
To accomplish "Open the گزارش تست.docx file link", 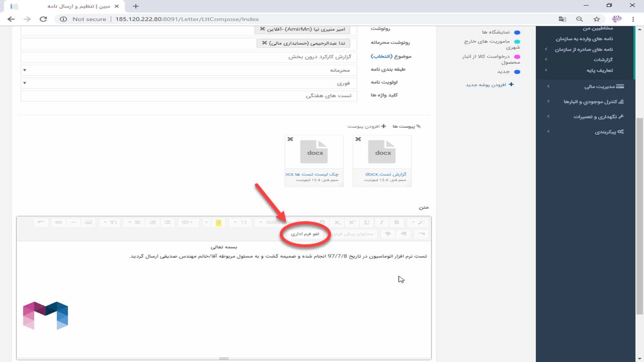I will pyautogui.click(x=386, y=174).
